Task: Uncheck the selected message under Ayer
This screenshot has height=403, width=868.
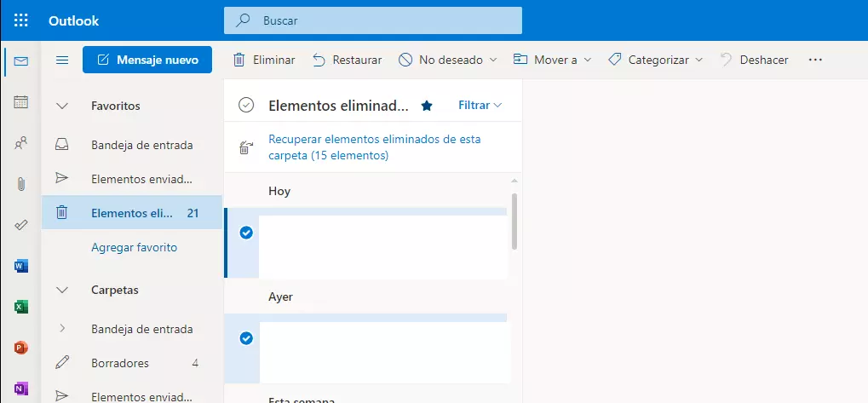Action: (x=246, y=338)
